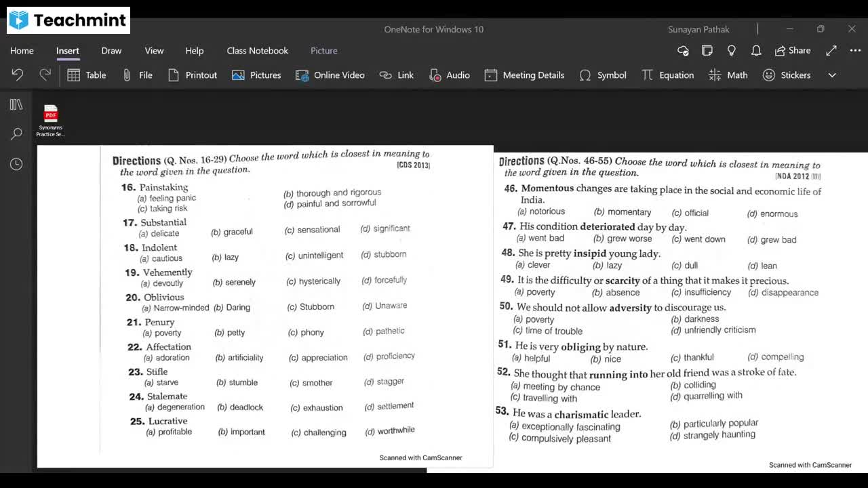The height and width of the screenshot is (488, 868).
Task: Click the Redo arrow icon
Action: [x=45, y=75]
